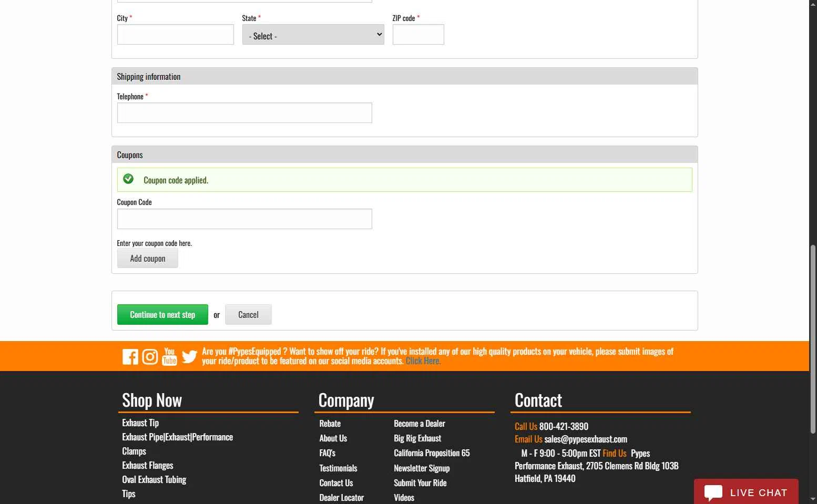The width and height of the screenshot is (817, 504).
Task: Click the Find Us link
Action: [615, 453]
